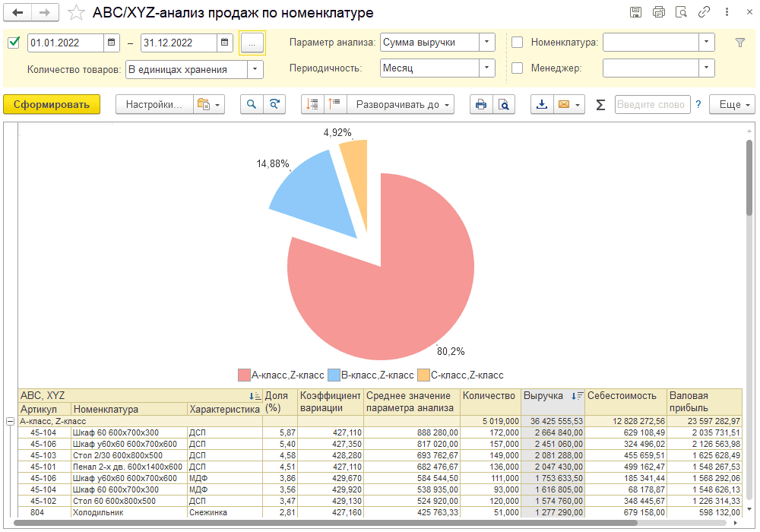Click the save report diskette icon

pyautogui.click(x=635, y=12)
